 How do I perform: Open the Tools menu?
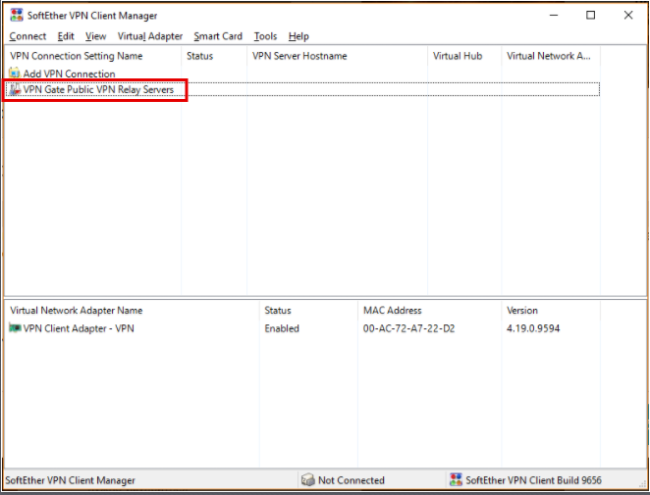click(x=265, y=36)
